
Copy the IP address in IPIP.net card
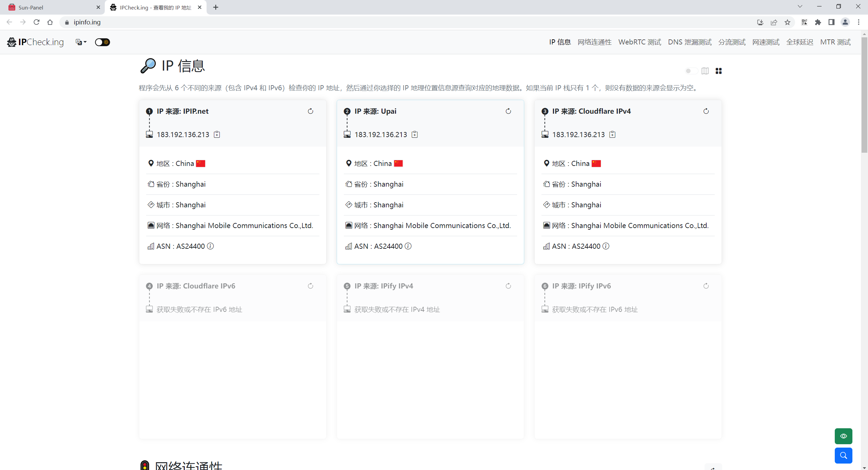point(217,134)
